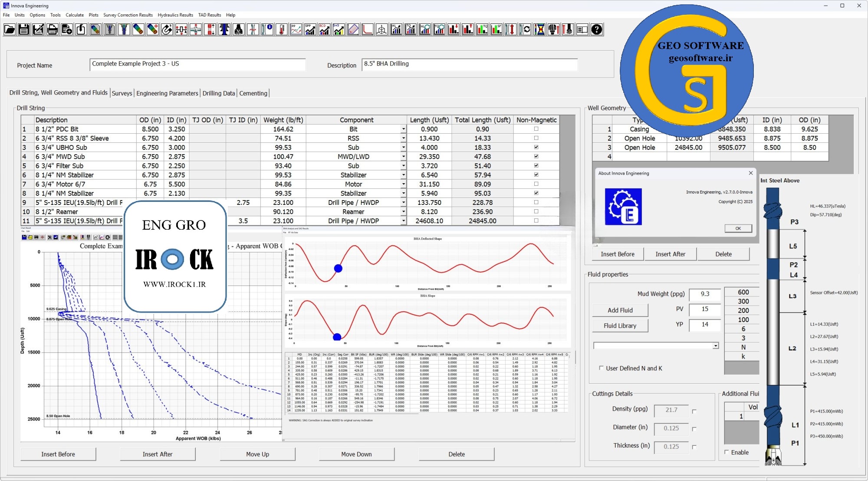Toggle Non-Magnetic checkbox for PDC Bit row
This screenshot has width=868, height=481.
pos(536,129)
